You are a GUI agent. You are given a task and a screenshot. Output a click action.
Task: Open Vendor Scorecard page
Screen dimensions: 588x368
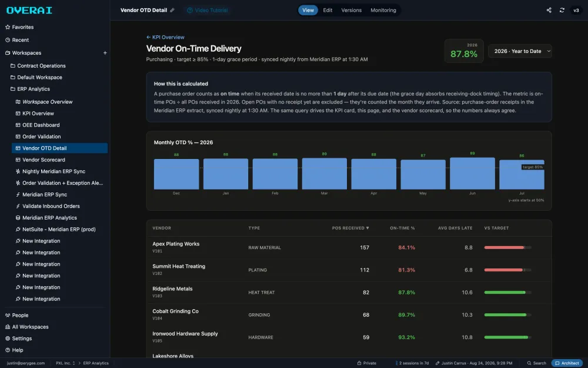pyautogui.click(x=40, y=160)
